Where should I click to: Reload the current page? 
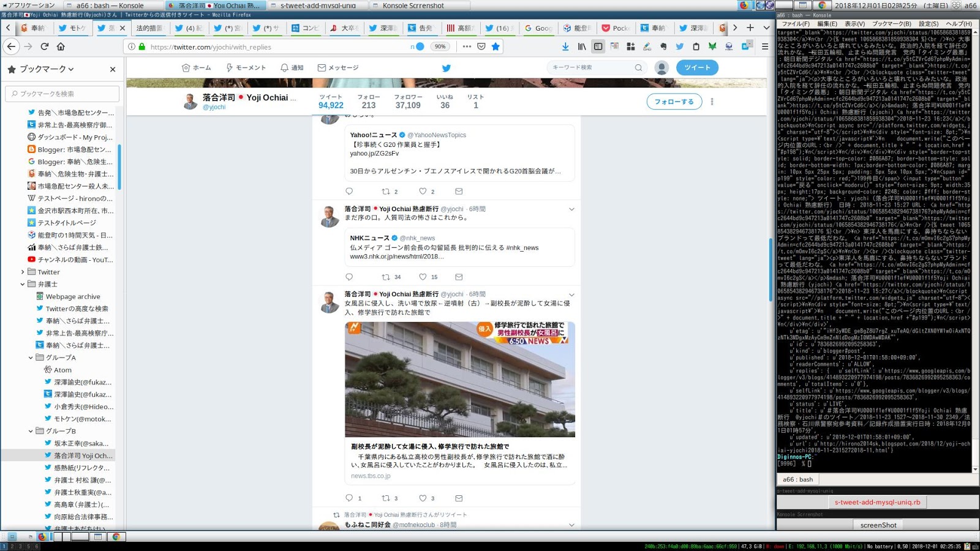point(44,47)
